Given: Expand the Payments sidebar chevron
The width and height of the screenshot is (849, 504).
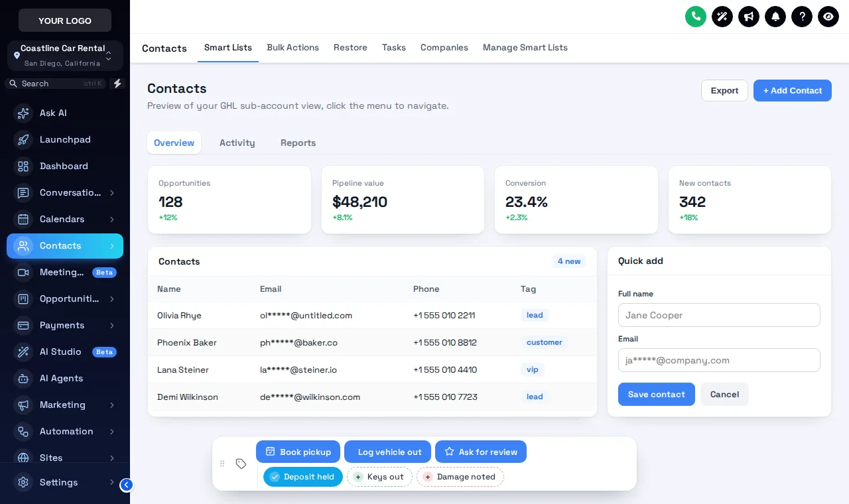Looking at the screenshot, I should [x=112, y=326].
